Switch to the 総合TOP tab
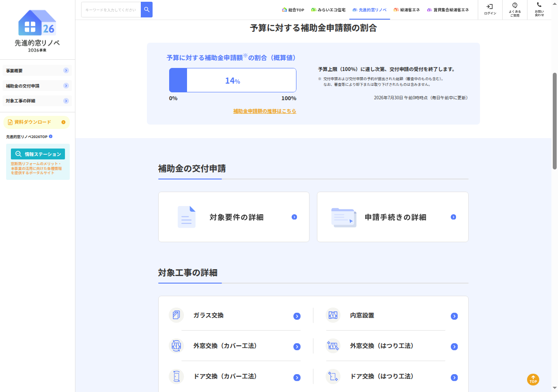 point(293,10)
